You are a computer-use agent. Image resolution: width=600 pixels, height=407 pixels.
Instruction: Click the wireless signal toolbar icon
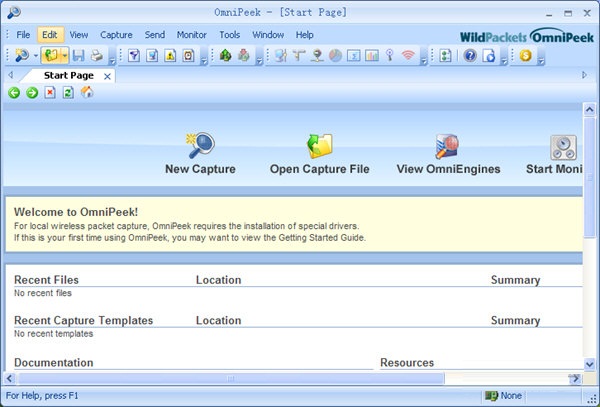click(x=408, y=56)
